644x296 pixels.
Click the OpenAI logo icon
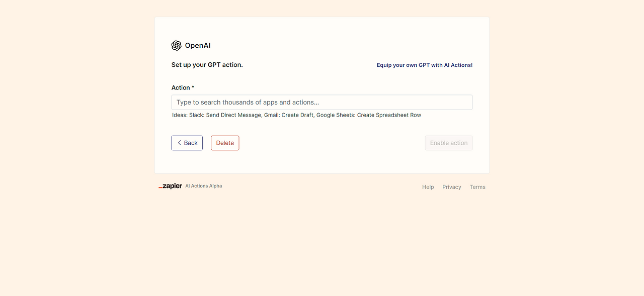(x=176, y=45)
